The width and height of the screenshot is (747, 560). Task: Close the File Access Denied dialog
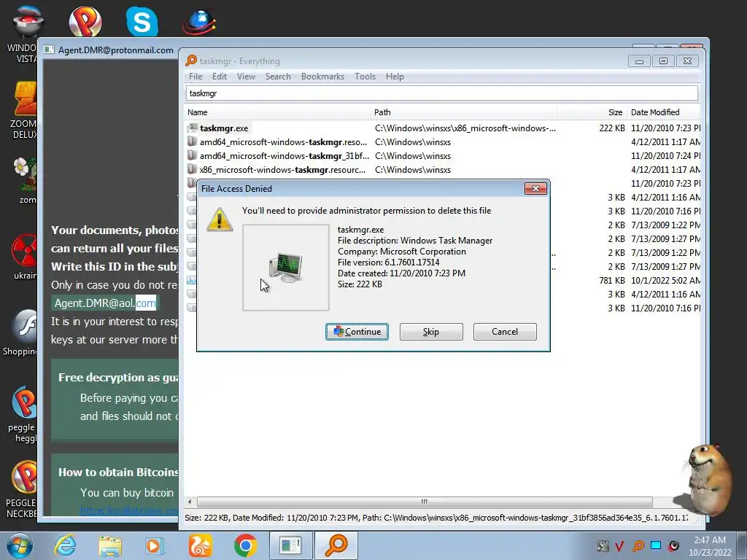535,189
